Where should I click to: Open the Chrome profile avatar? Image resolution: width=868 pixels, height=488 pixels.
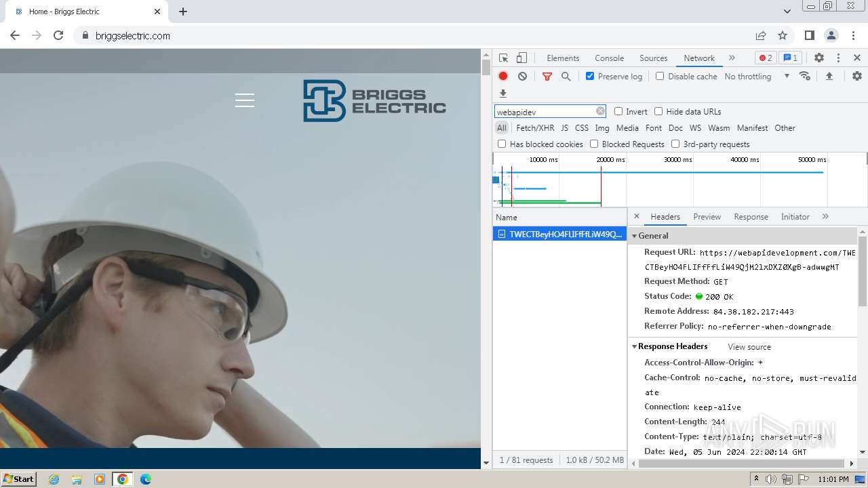point(831,35)
